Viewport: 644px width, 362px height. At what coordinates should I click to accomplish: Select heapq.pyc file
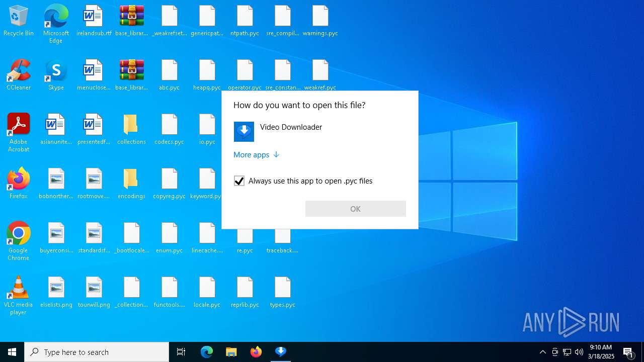[207, 75]
